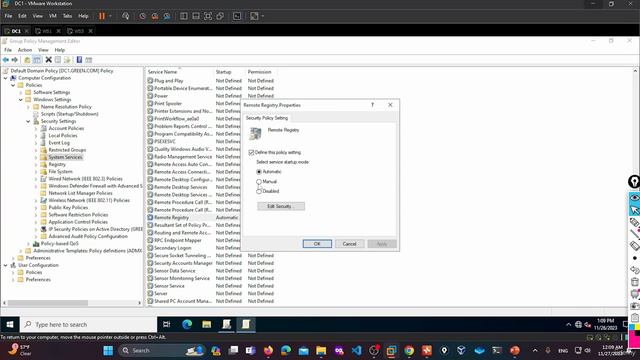Click the tree pane horizontal scrollbar

48,303
